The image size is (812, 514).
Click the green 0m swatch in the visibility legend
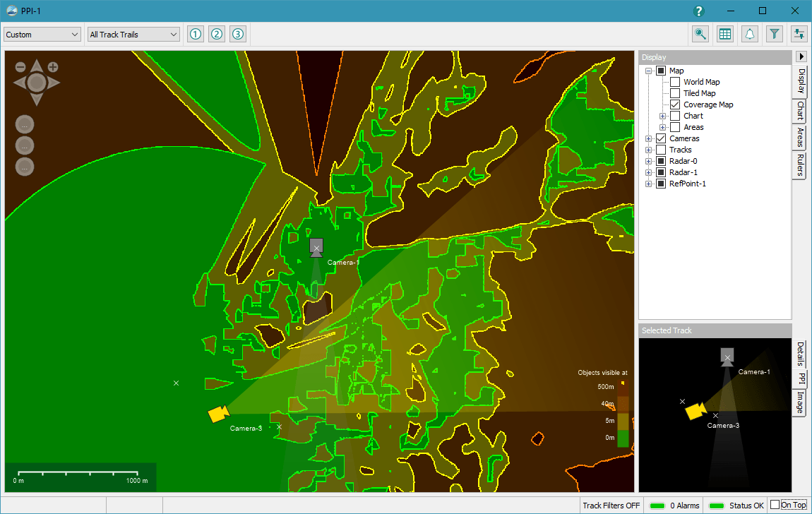point(622,438)
